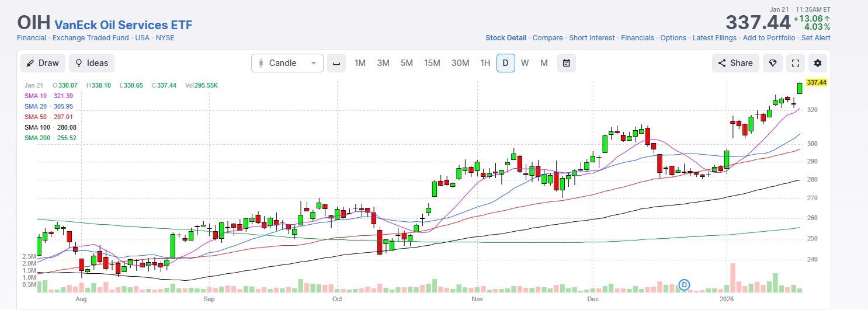Open the Draw tools button
Image resolution: width=868 pixels, height=310 pixels.
click(x=43, y=63)
